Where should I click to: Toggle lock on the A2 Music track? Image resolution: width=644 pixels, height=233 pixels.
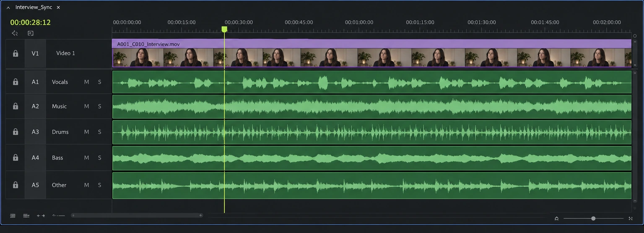point(16,106)
